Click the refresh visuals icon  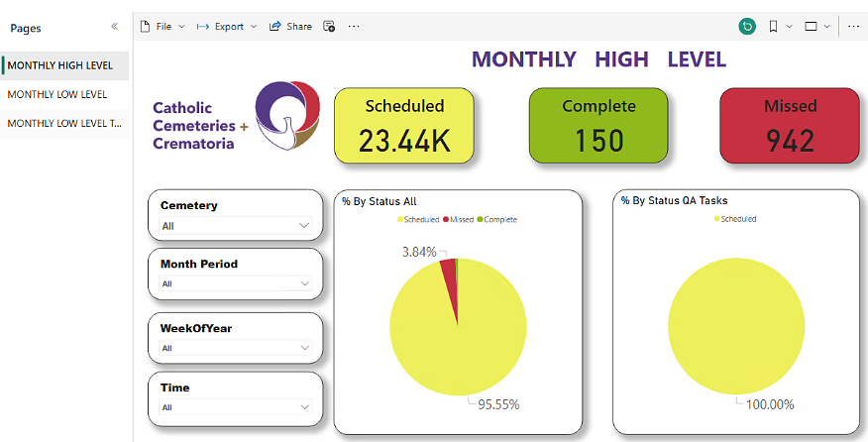pyautogui.click(x=747, y=27)
